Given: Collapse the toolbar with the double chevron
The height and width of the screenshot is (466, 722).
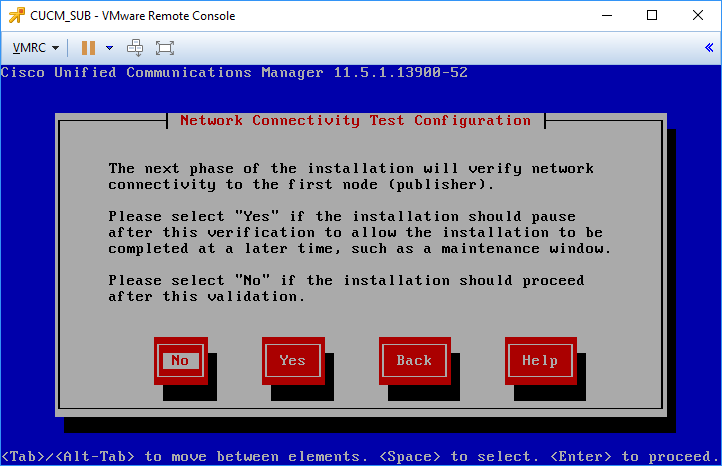Looking at the screenshot, I should 709,47.
